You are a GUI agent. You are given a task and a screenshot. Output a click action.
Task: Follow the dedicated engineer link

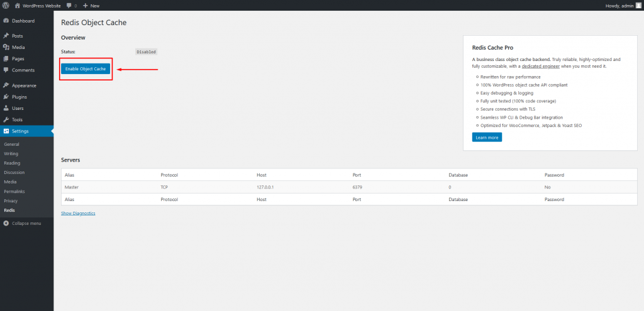540,66
